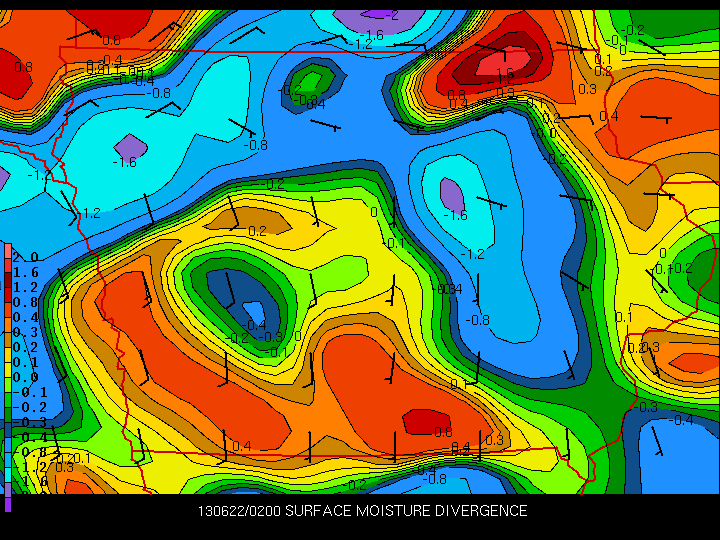Image resolution: width=720 pixels, height=540 pixels.
Task: Click the 0.8 label at the far left edge
Action: coord(22,67)
